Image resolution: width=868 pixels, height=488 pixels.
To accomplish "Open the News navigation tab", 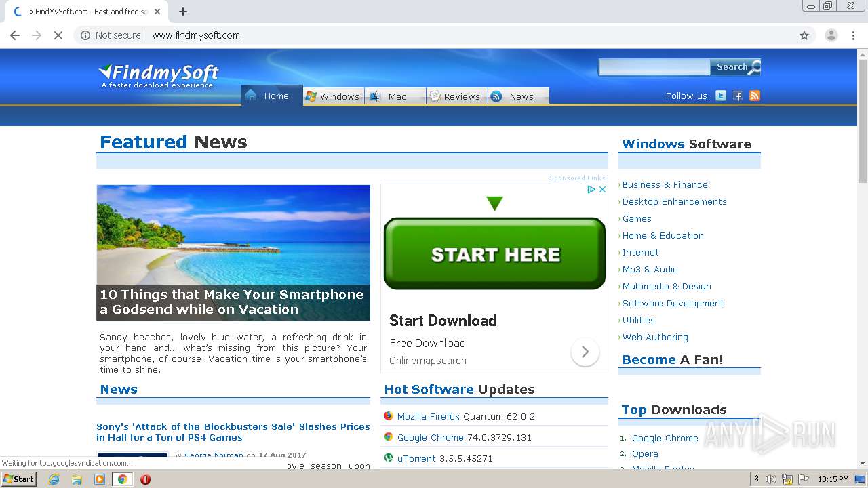I will click(519, 96).
